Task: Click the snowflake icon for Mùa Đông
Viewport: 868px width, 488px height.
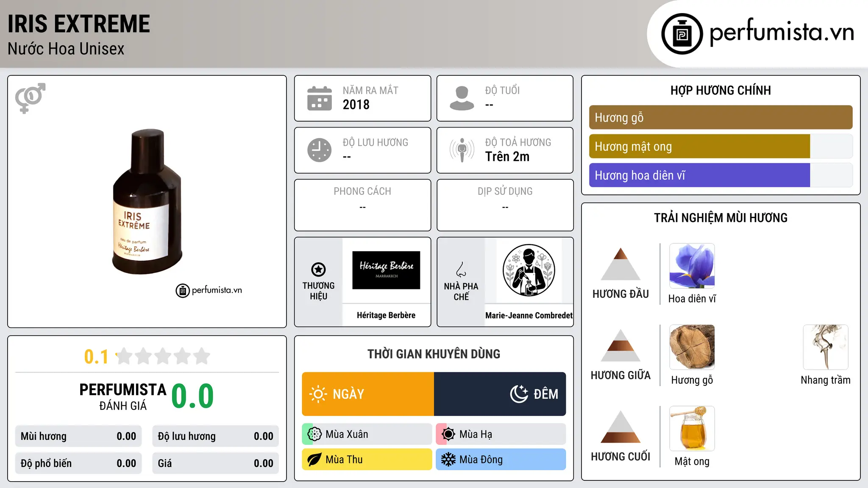Action: (448, 460)
